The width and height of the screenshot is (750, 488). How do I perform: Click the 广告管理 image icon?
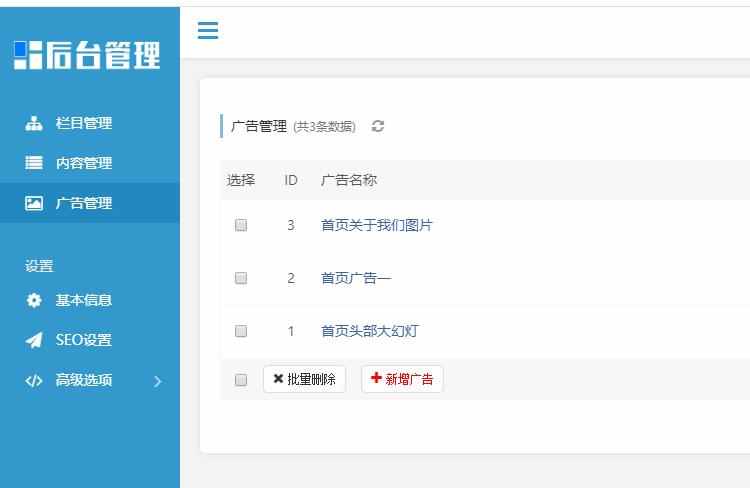click(x=34, y=203)
